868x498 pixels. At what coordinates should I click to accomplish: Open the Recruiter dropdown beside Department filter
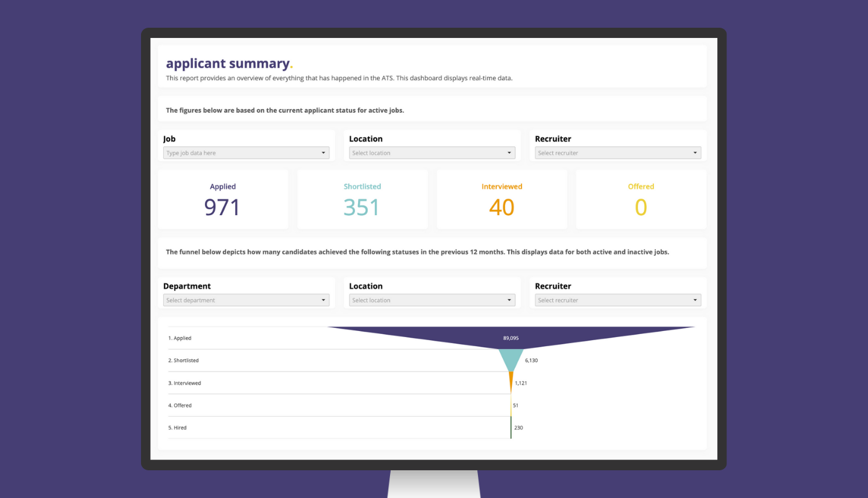(x=618, y=300)
